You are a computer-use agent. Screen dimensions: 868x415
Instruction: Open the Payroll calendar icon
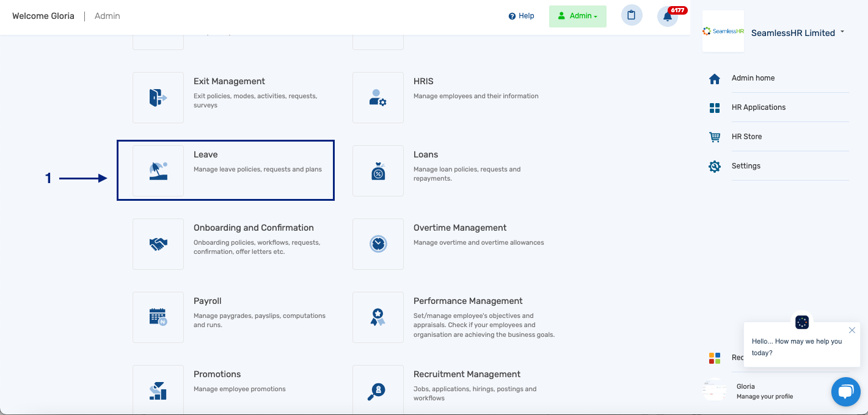click(x=158, y=317)
